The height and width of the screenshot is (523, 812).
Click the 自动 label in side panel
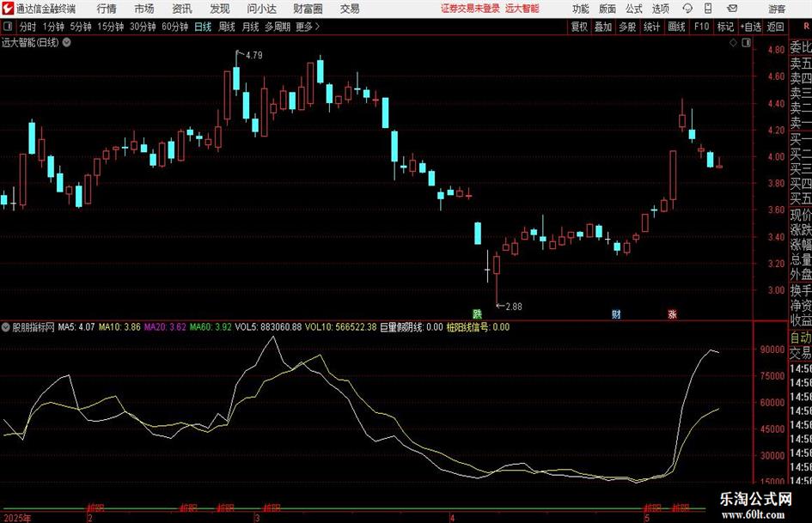[x=801, y=338]
